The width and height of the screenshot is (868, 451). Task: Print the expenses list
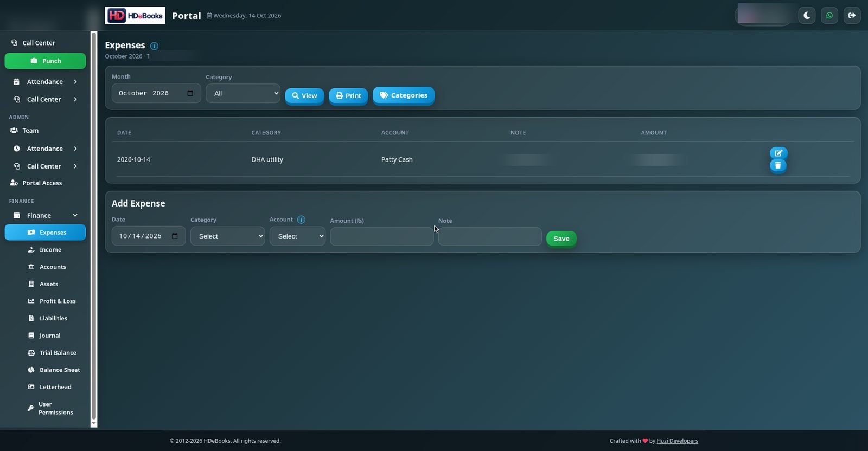(348, 96)
